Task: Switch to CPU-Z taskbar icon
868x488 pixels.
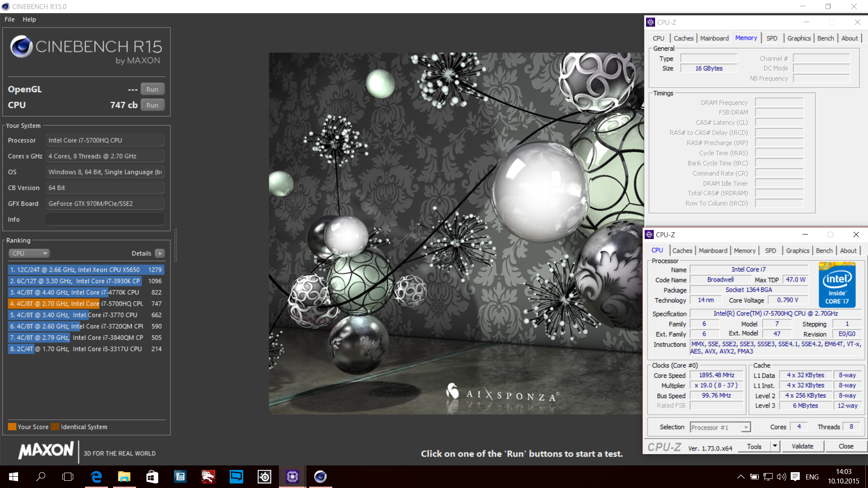Action: tap(292, 477)
